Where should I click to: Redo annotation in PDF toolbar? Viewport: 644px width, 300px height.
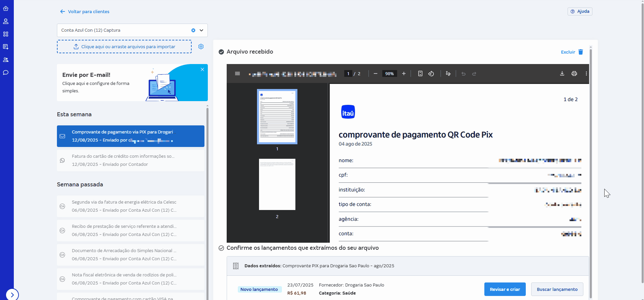click(474, 73)
